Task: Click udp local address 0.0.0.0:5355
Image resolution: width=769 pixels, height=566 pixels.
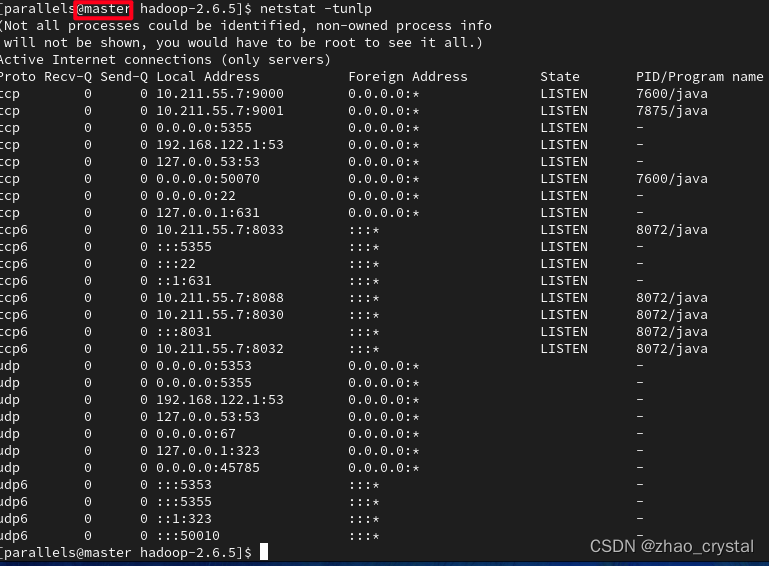Action: [x=204, y=383]
